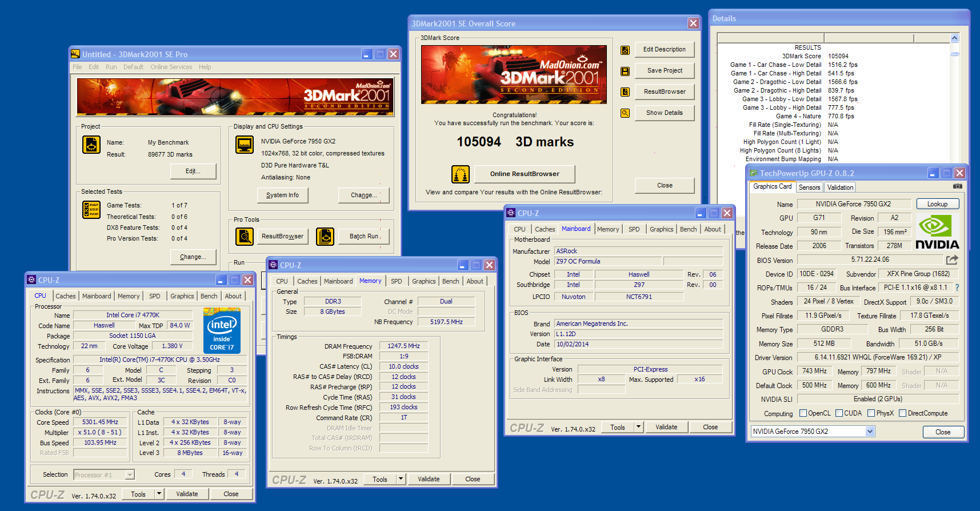Click the Show Details magnifier icon

click(x=625, y=113)
